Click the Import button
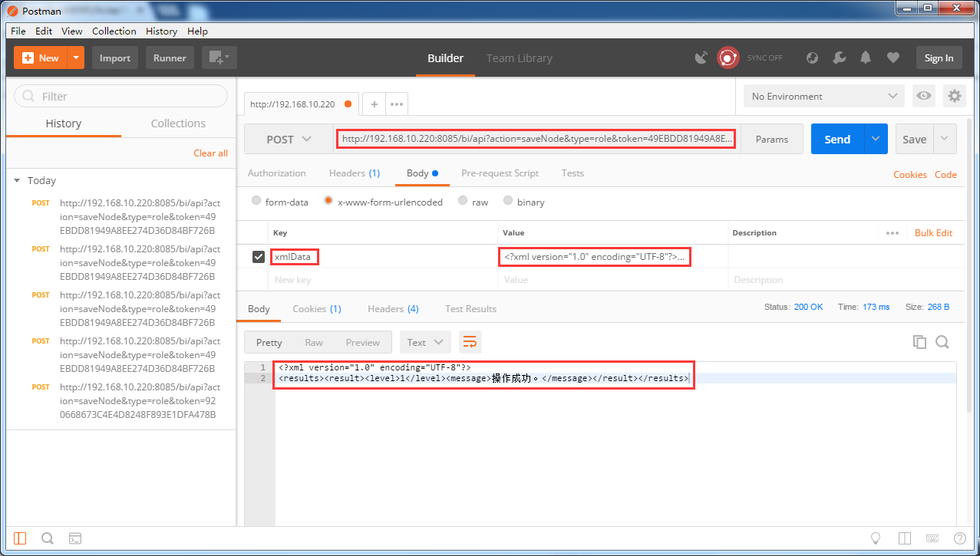Screen dimensions: 980x556 [115, 58]
